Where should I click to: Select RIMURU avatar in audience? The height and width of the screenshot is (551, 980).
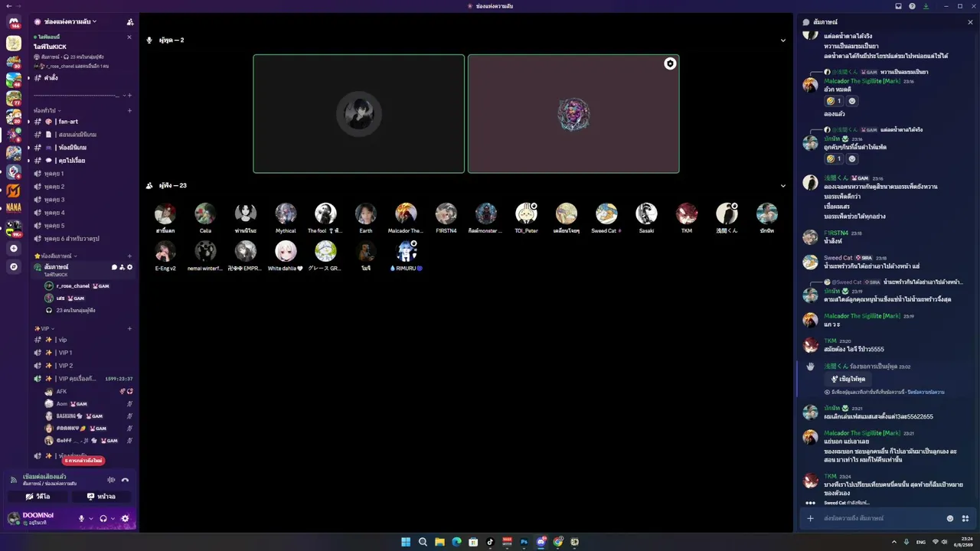pos(406,251)
